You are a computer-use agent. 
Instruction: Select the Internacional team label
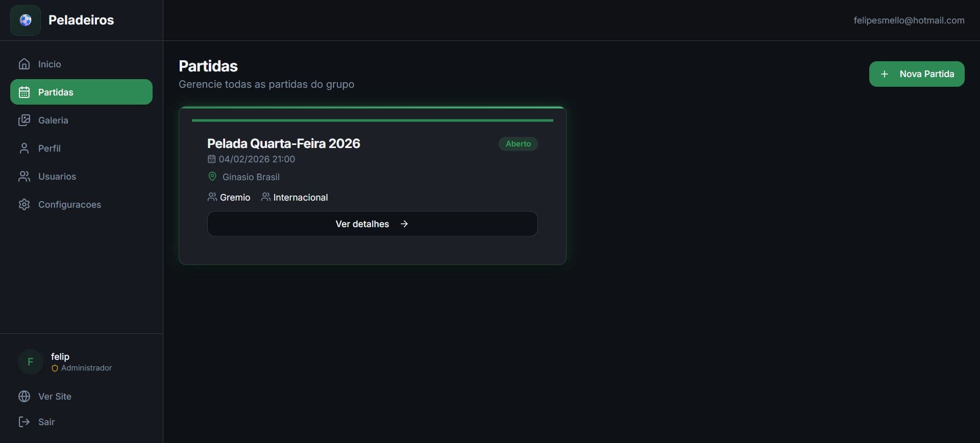[x=300, y=198]
